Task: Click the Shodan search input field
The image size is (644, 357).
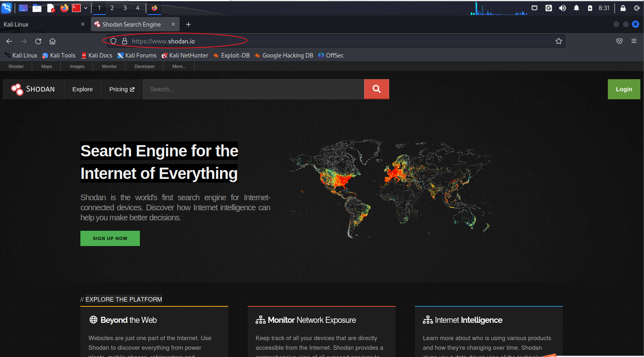Action: pos(254,89)
